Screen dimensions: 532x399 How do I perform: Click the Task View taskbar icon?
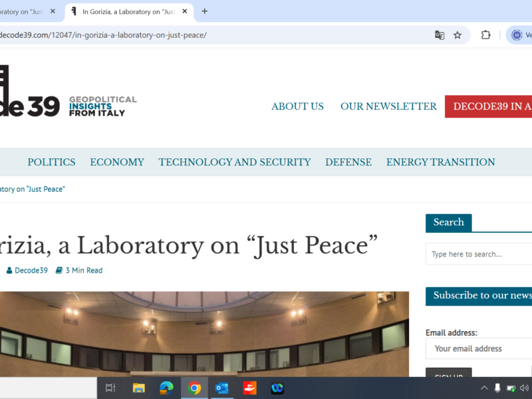110,388
